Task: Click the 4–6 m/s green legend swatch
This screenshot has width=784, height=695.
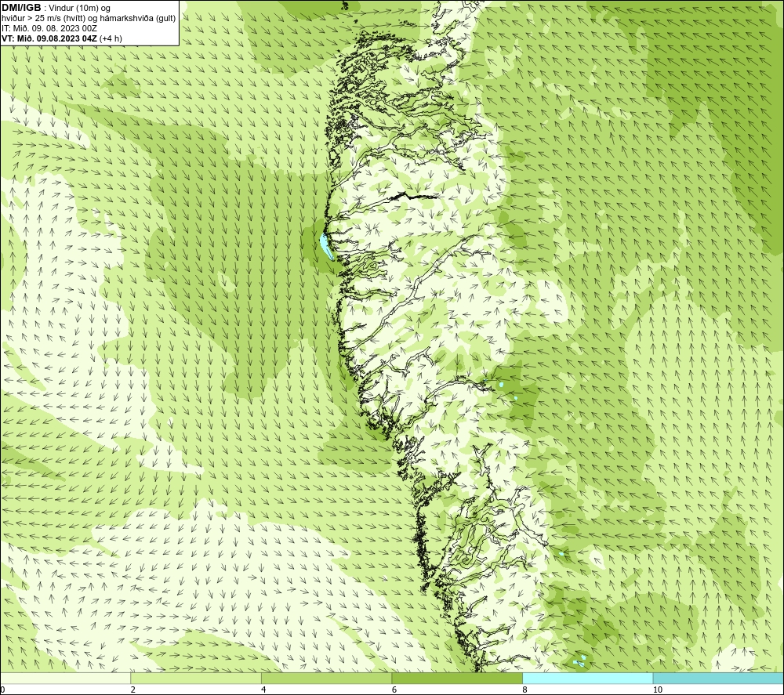Action: coord(326,678)
